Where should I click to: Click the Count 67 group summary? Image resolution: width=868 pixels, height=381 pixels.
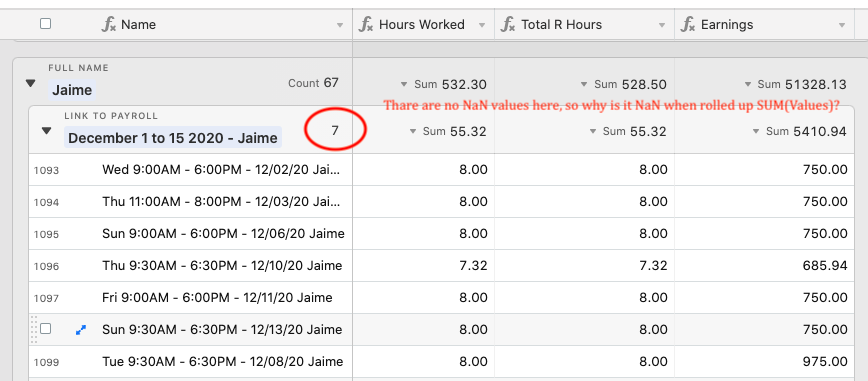[313, 83]
